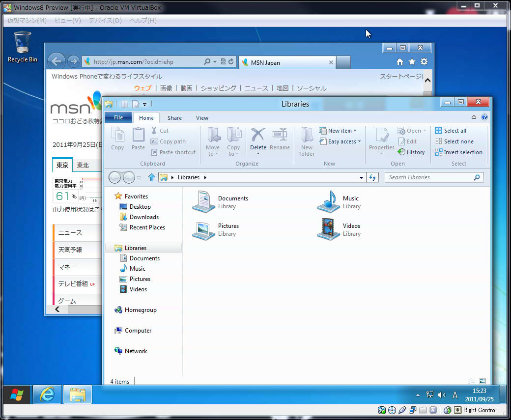Screen dimensions: 511x420
Task: Click the volume speaker tray icon
Action: [x=442, y=395]
